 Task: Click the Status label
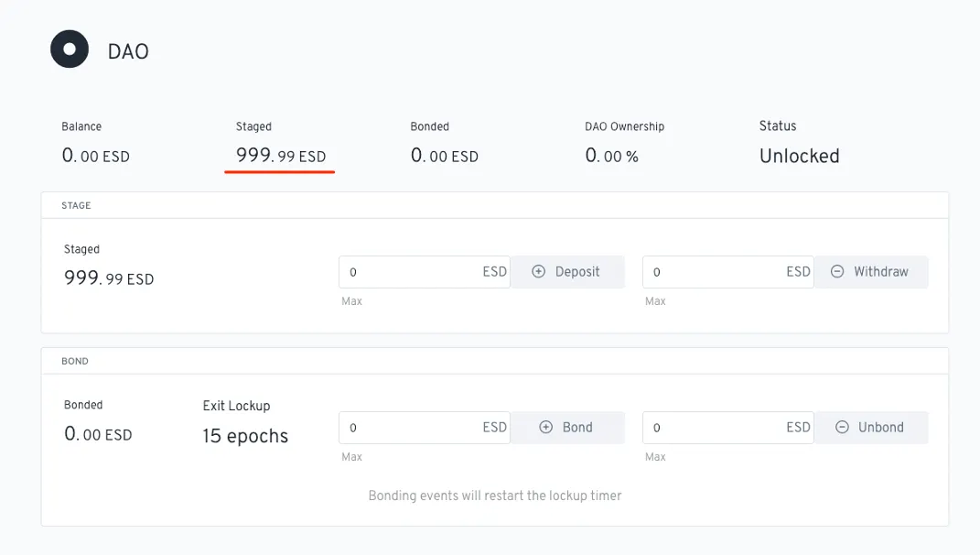[778, 125]
